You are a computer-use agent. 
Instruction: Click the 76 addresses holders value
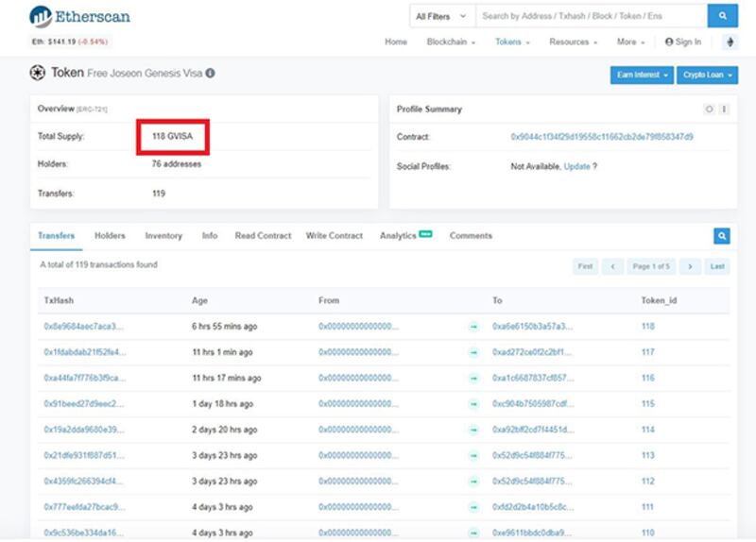point(177,164)
